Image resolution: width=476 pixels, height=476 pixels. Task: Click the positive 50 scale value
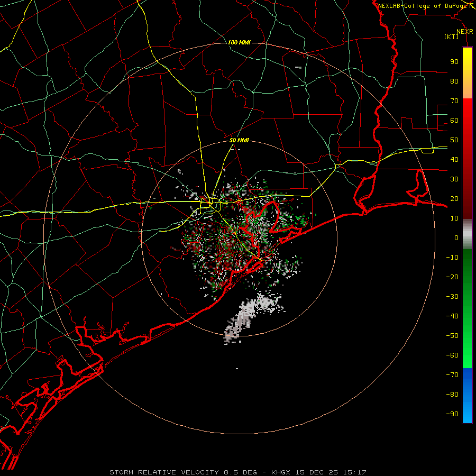tap(454, 140)
